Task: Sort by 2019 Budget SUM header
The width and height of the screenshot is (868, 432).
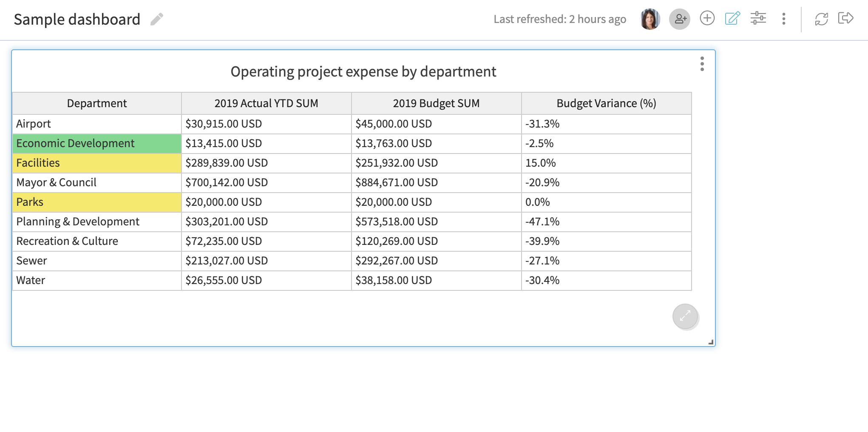Action: (437, 103)
